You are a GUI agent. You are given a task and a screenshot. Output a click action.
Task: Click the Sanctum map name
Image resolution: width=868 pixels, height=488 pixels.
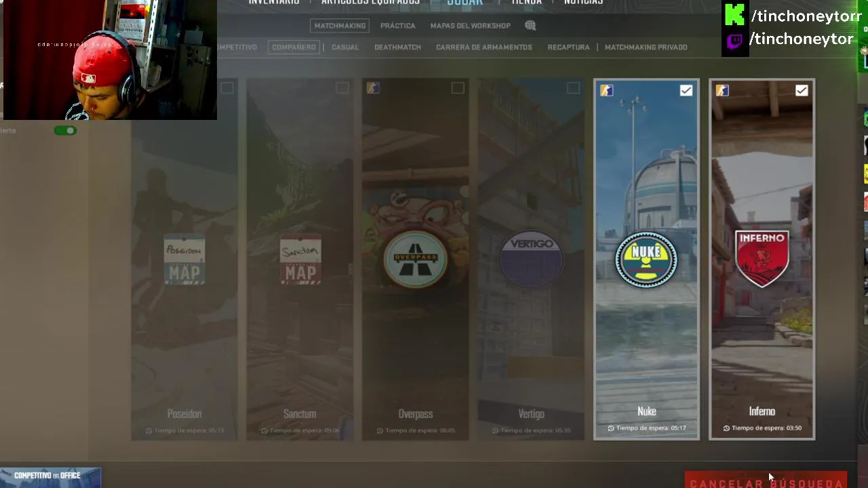click(300, 413)
